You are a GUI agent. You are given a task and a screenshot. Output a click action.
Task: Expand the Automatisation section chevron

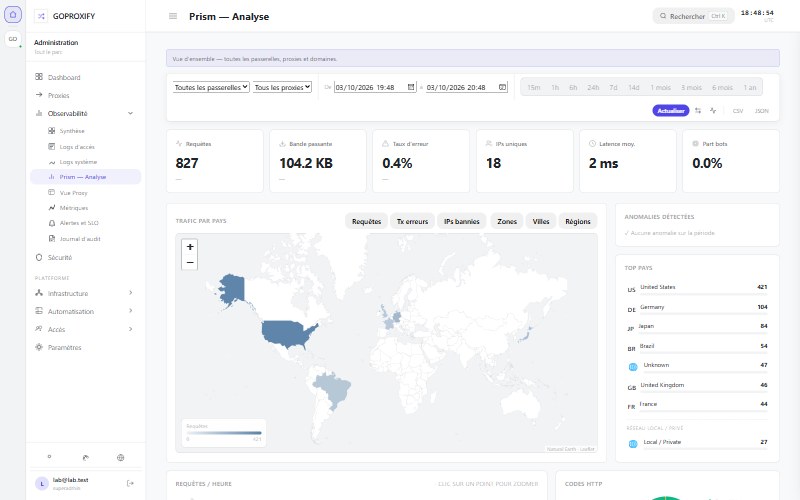pos(131,311)
